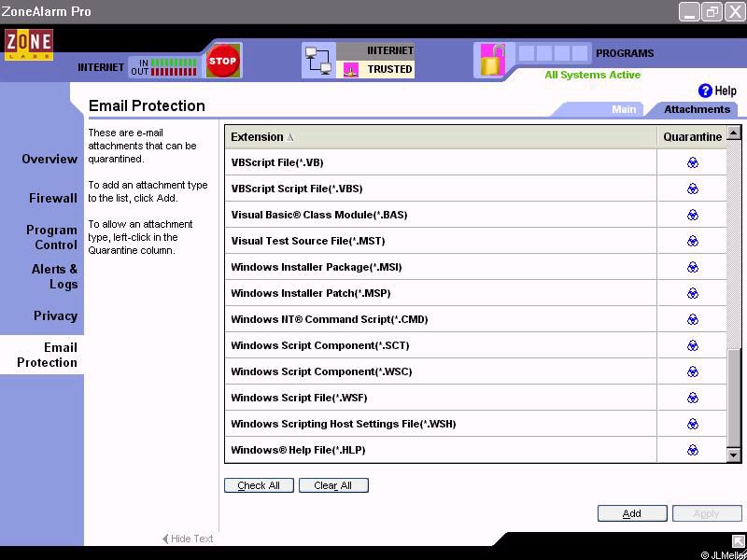Collapse side text with Hide Text
This screenshot has width=747, height=560.
pos(188,539)
